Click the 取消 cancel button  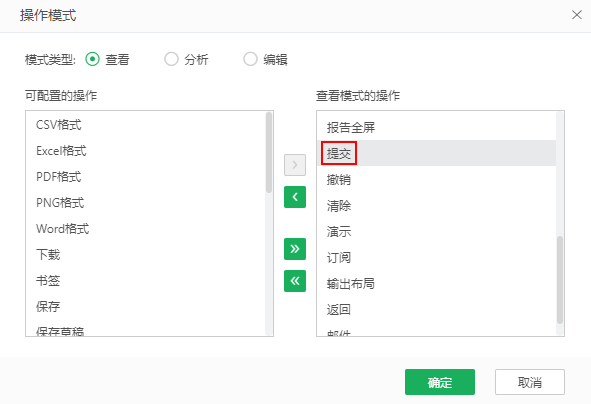(530, 382)
